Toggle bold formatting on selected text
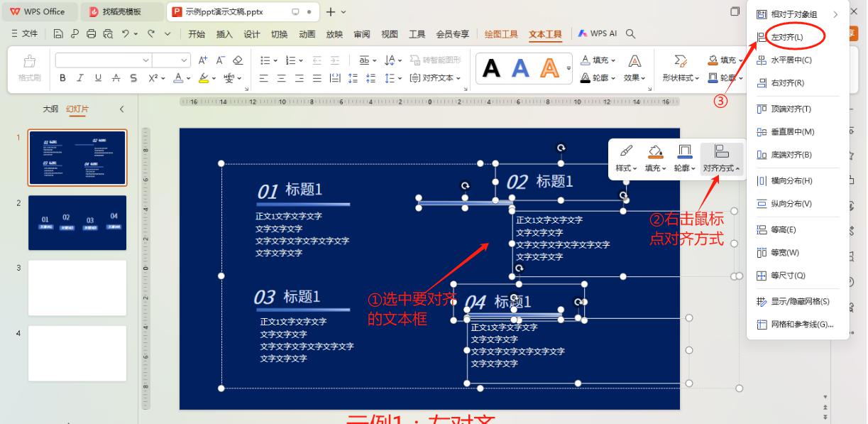 tap(64, 76)
